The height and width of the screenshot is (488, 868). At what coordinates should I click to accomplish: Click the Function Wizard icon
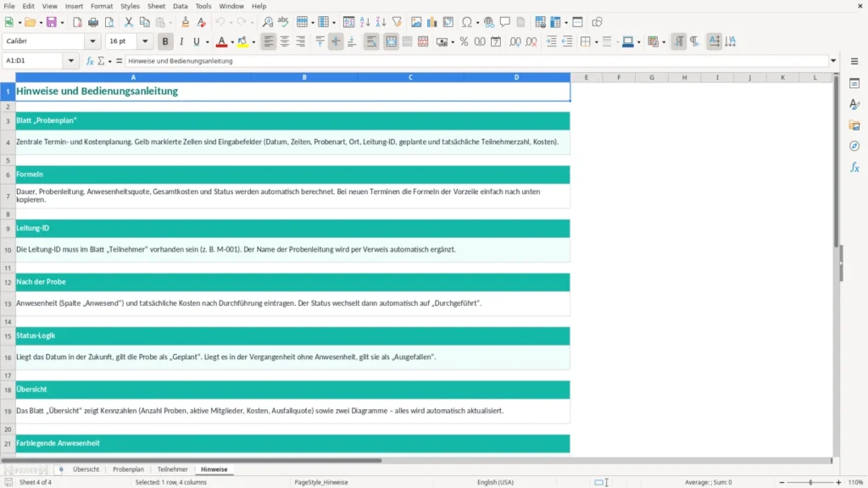(90, 61)
